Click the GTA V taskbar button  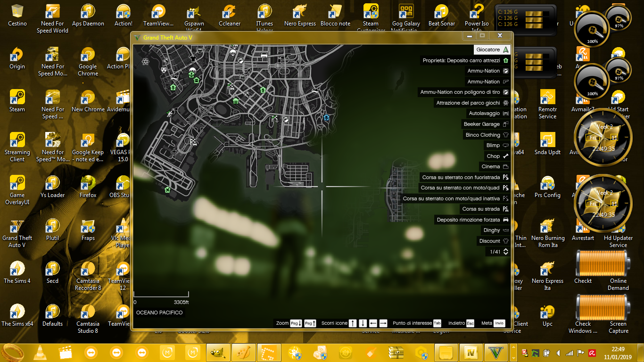point(495,353)
